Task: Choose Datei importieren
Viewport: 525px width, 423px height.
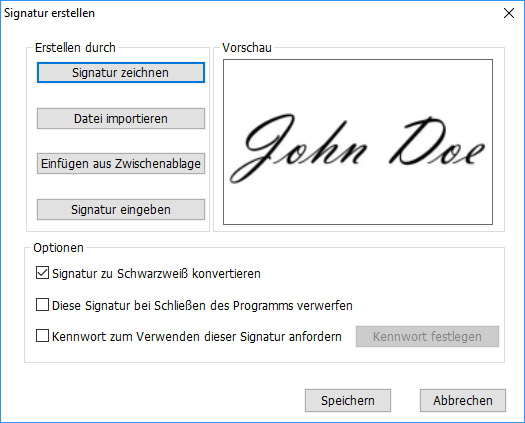Action: pyautogui.click(x=121, y=118)
